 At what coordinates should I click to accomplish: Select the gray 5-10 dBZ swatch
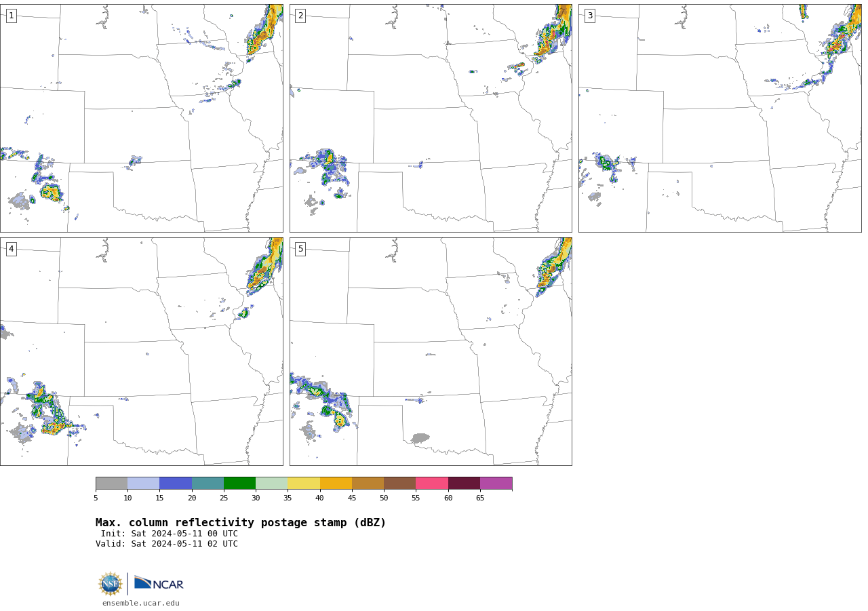111,484
